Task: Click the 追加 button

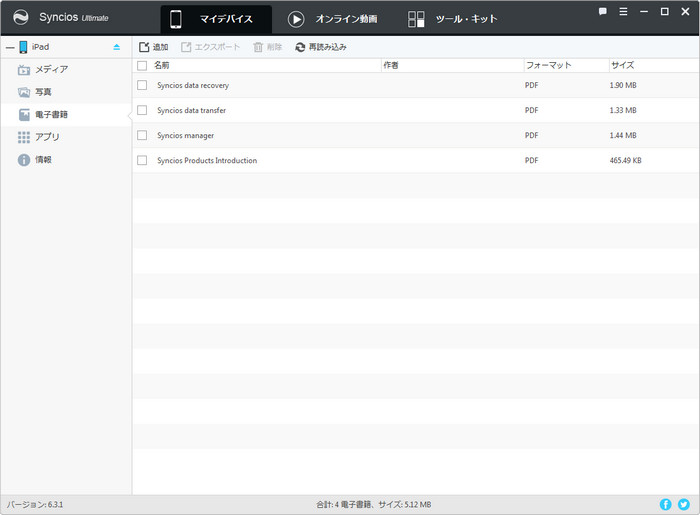Action: click(154, 47)
